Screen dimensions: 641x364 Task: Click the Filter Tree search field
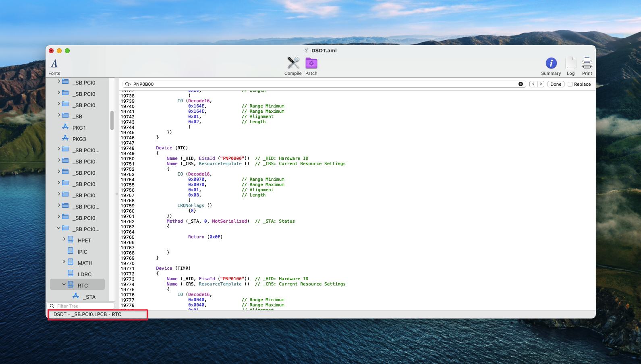point(83,306)
